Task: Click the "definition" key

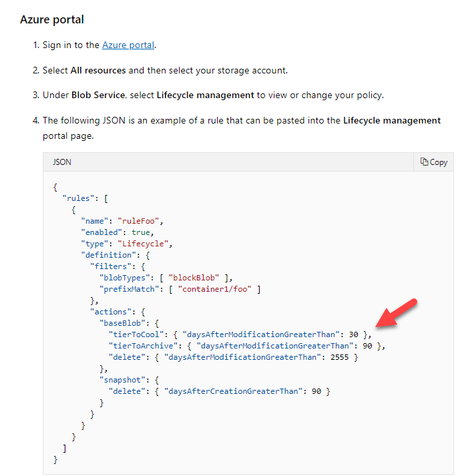Action: (x=108, y=255)
